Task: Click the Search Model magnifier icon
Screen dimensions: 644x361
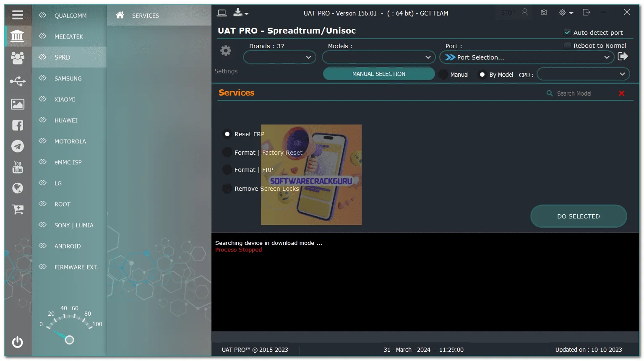Action: pos(550,93)
